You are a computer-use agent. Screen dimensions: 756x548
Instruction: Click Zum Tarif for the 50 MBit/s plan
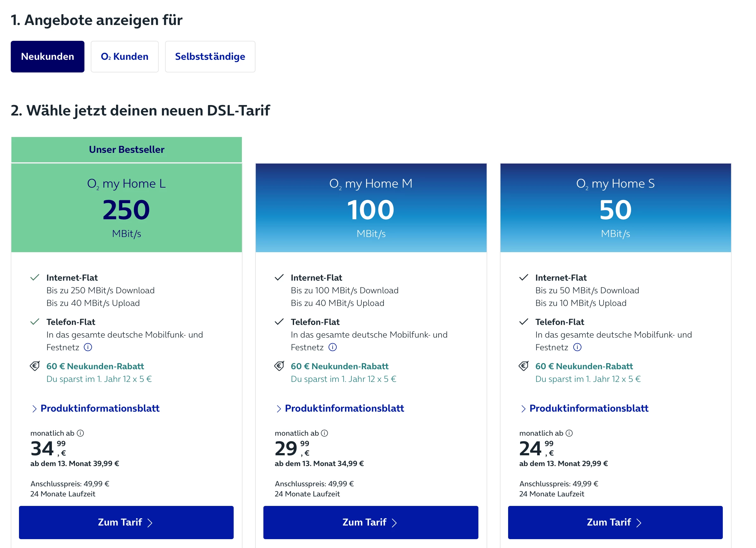[615, 522]
